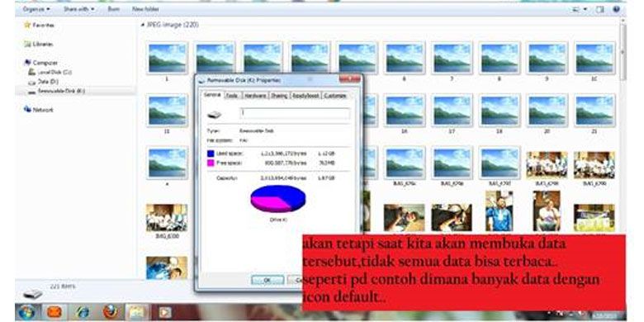Collapse the JPEG image group
The height and width of the screenshot is (322, 644).
tap(143, 25)
